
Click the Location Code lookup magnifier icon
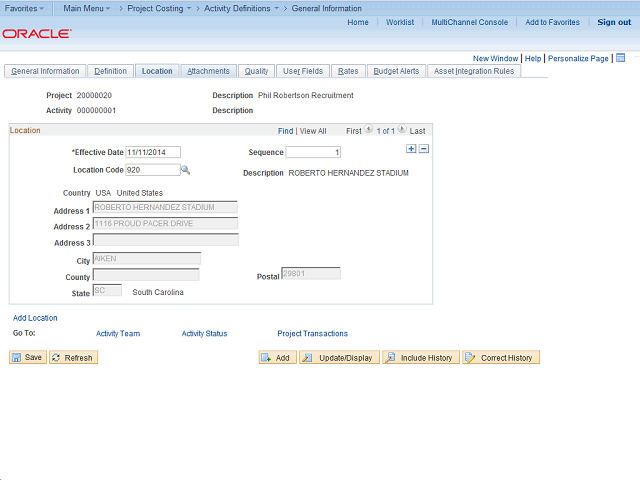(185, 170)
